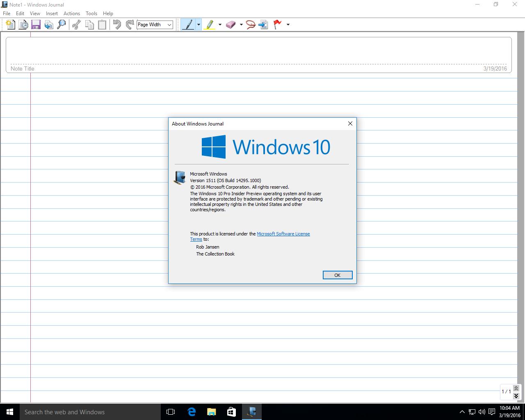Save the note with the floppy icon
The image size is (525, 420).
coord(36,25)
